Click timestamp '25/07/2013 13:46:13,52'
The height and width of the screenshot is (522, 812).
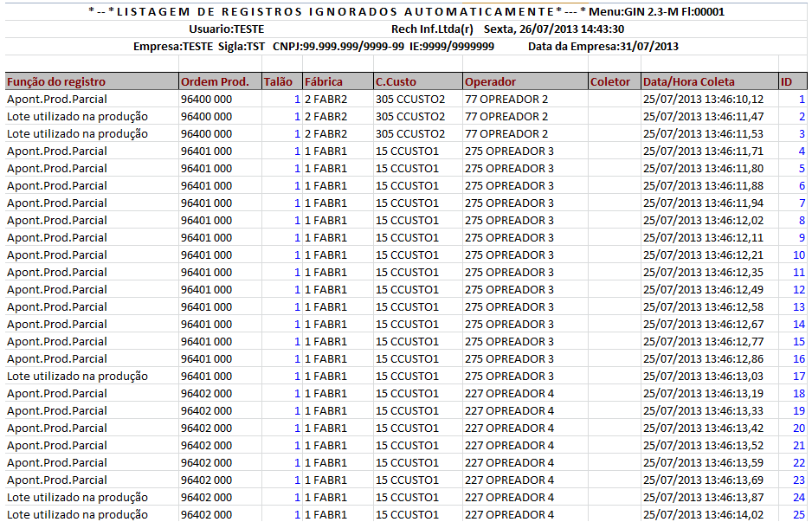click(x=703, y=446)
